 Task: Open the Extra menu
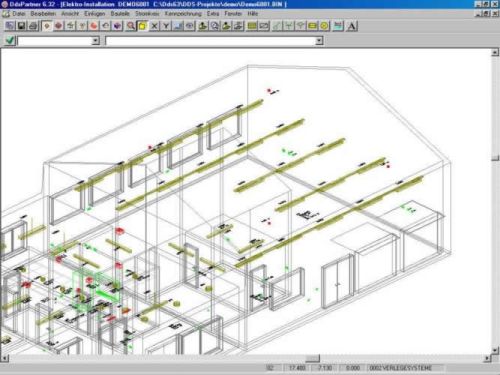[213, 14]
